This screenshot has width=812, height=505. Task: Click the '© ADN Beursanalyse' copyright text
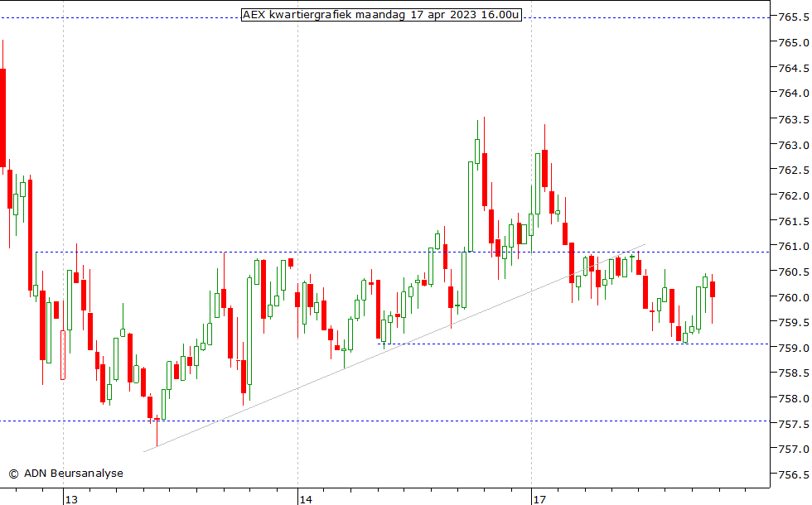tap(66, 474)
